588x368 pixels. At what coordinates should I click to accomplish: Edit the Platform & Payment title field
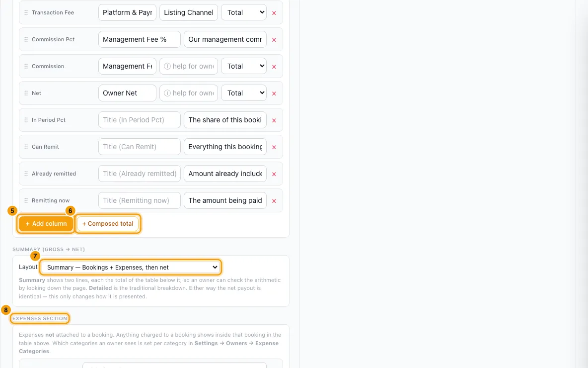tap(127, 12)
